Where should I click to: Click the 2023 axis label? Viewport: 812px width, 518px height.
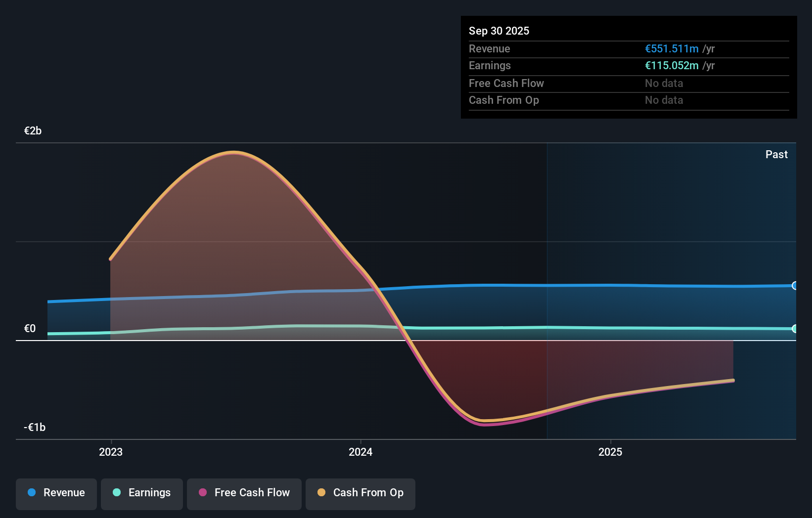coord(111,451)
